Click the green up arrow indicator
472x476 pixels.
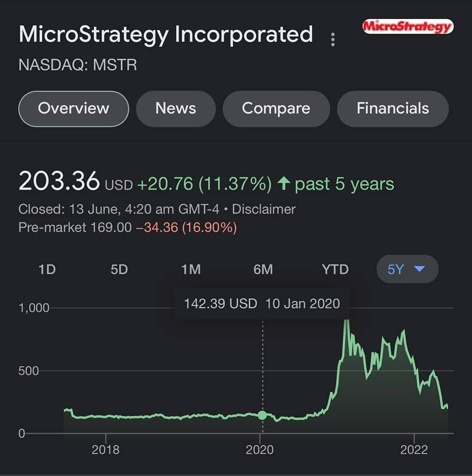pos(283,183)
